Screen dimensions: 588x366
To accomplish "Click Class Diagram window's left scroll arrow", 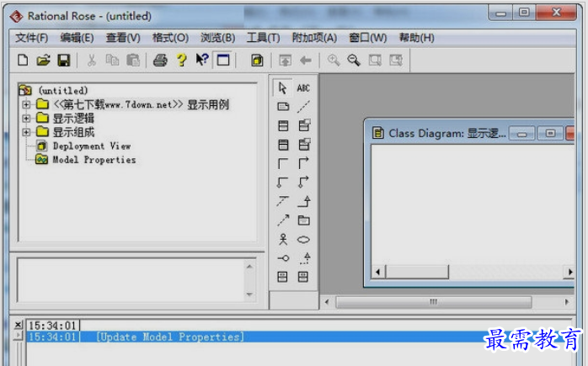I will [377, 272].
